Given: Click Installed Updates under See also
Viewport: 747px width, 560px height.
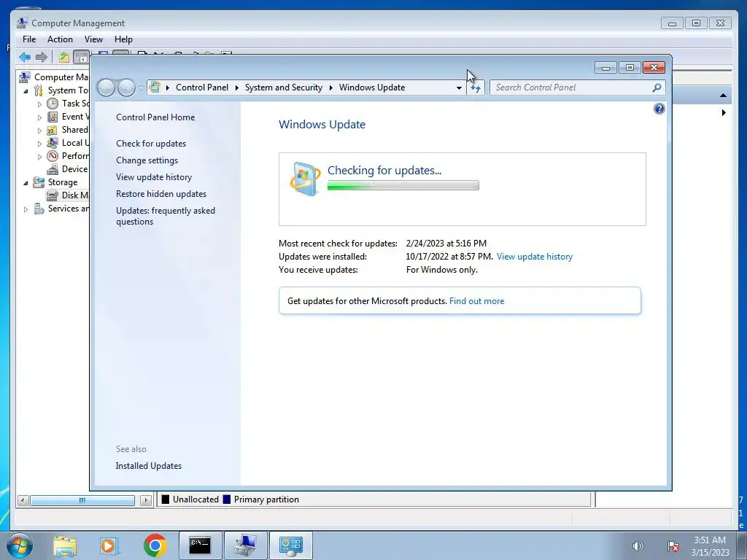Looking at the screenshot, I should [x=148, y=466].
